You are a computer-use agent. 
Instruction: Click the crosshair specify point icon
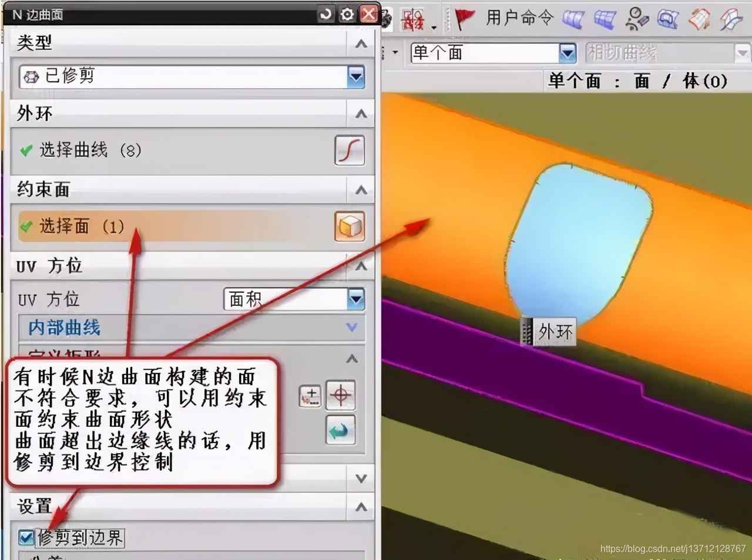(341, 395)
